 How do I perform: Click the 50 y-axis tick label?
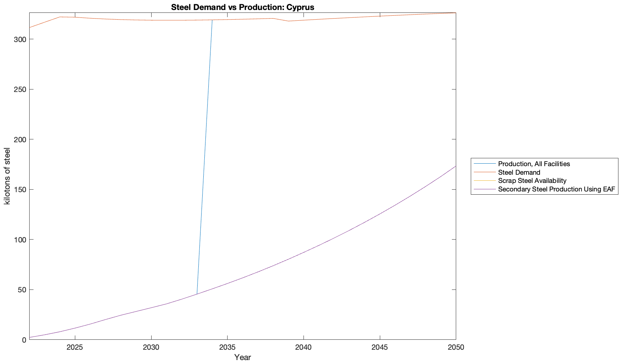(22, 290)
